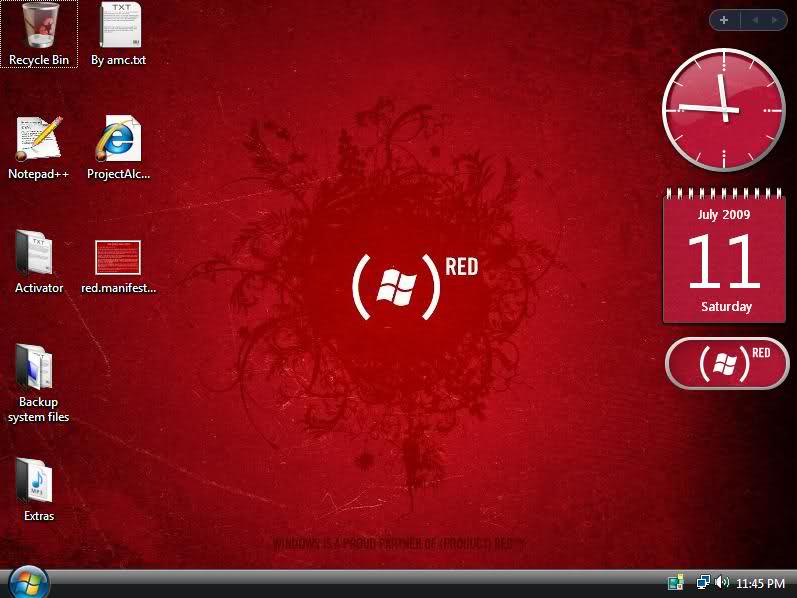Select the Backup system files folder icon
The image size is (797, 598).
click(x=39, y=384)
